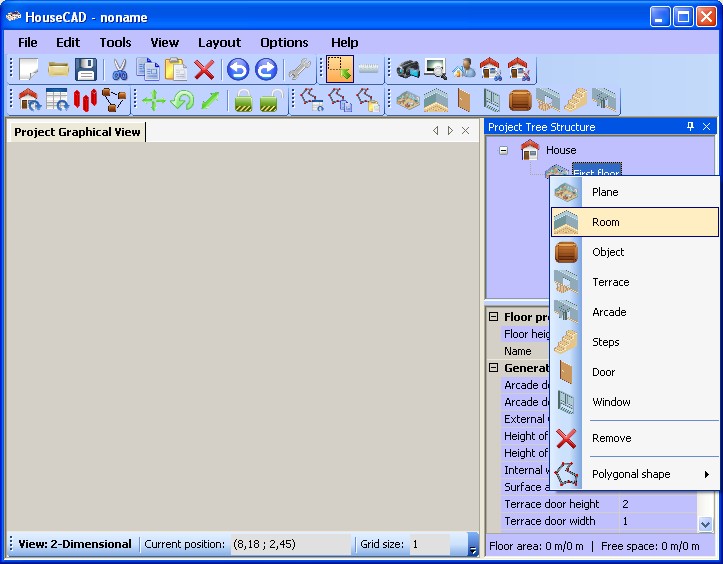Image resolution: width=723 pixels, height=564 pixels.
Task: Open the Options menu
Action: click(284, 42)
